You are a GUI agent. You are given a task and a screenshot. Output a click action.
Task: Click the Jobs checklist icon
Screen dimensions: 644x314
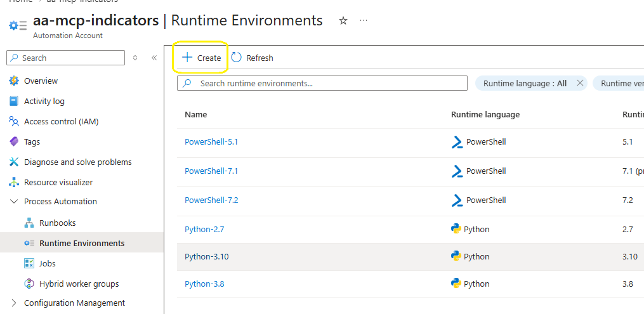pos(29,263)
